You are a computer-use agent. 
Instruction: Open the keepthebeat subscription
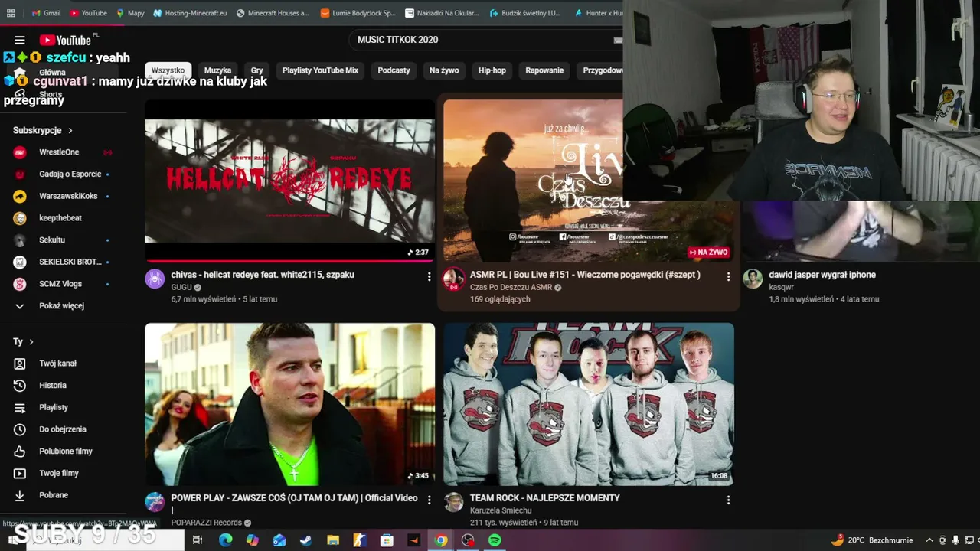tap(61, 218)
